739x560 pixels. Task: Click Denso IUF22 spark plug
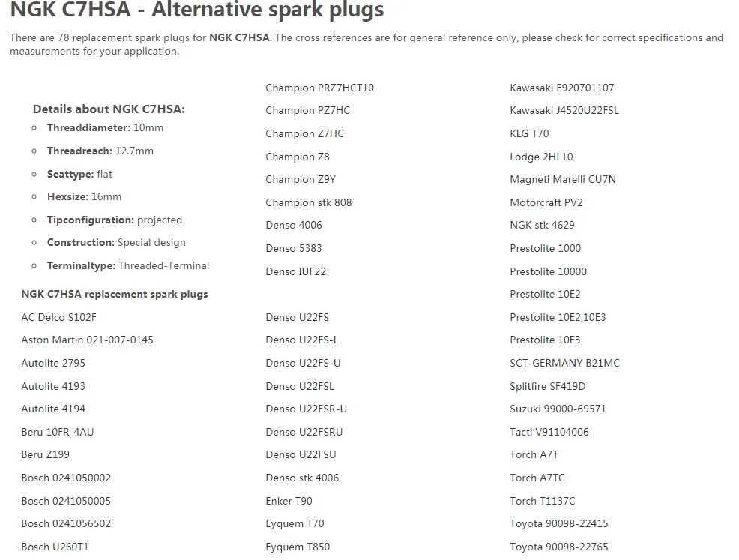point(295,271)
